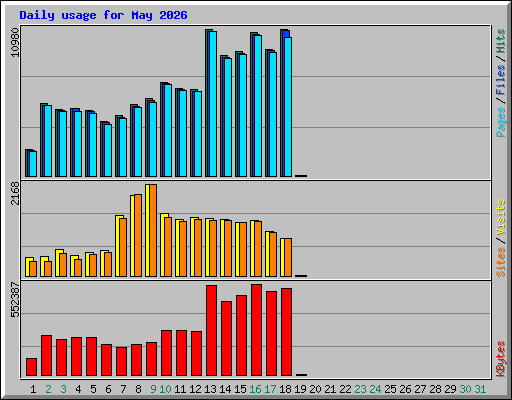Click day 14 on the x-axis
This screenshot has width=512, height=400.
(225, 389)
